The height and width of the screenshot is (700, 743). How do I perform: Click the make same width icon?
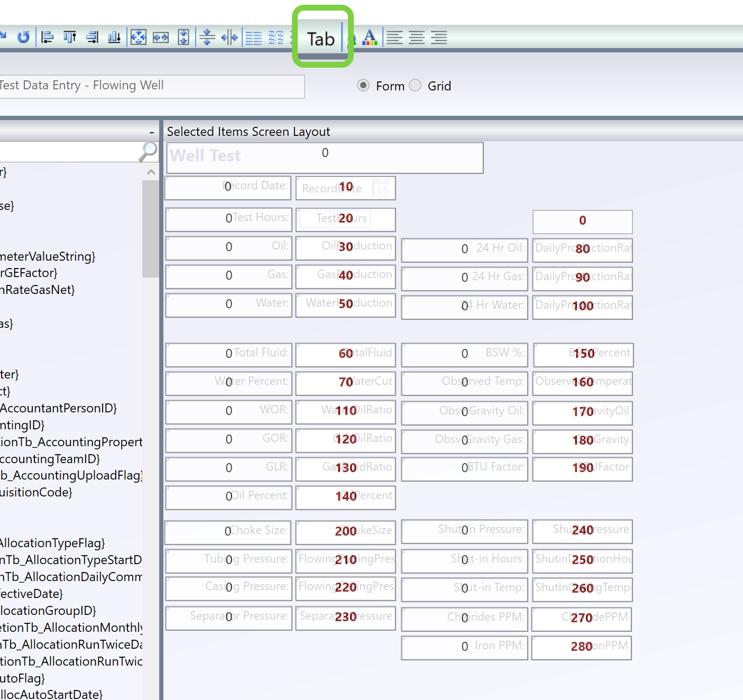coord(161,37)
